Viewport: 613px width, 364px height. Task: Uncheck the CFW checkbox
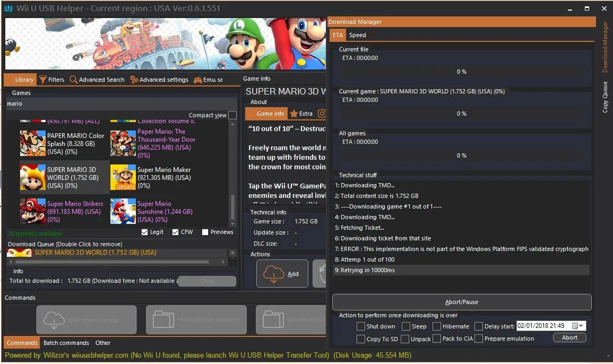175,232
